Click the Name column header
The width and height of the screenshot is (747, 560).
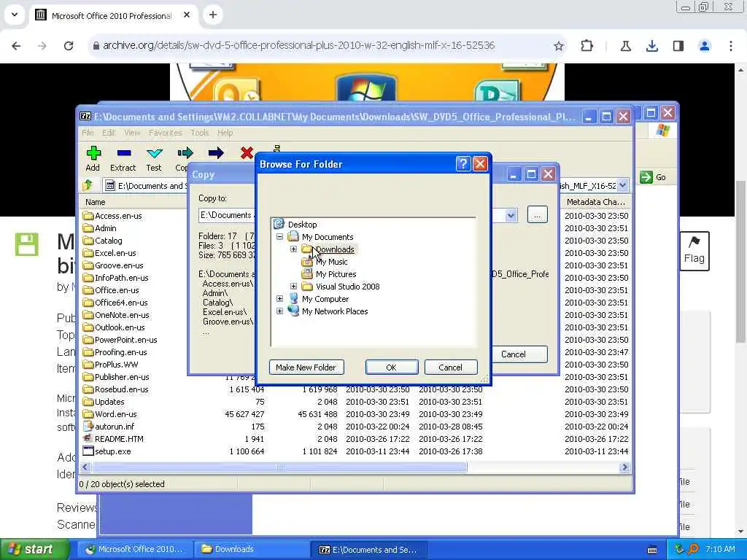96,202
